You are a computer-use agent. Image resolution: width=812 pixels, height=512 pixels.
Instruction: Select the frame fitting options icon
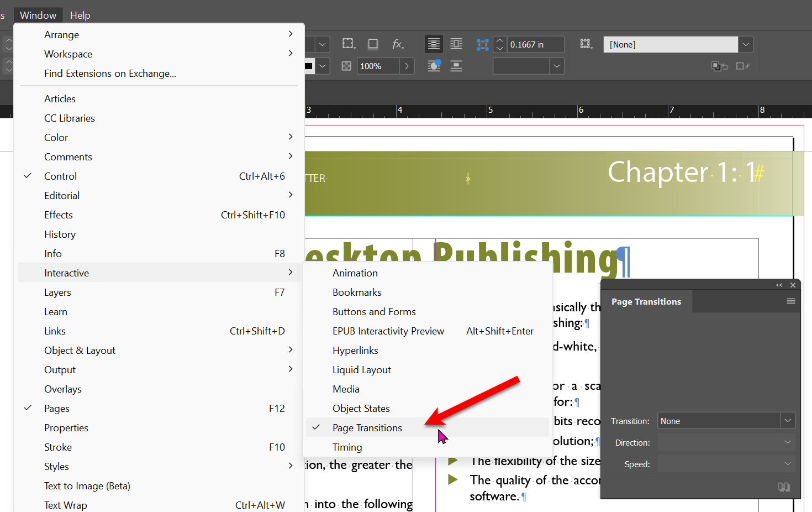coord(349,44)
